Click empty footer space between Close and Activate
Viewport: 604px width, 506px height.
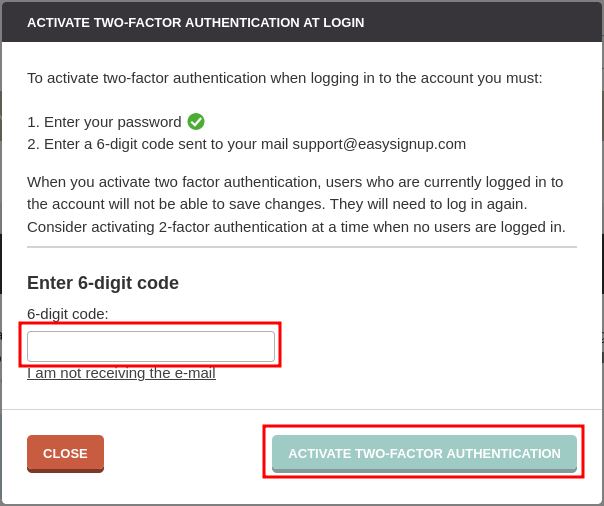click(185, 453)
